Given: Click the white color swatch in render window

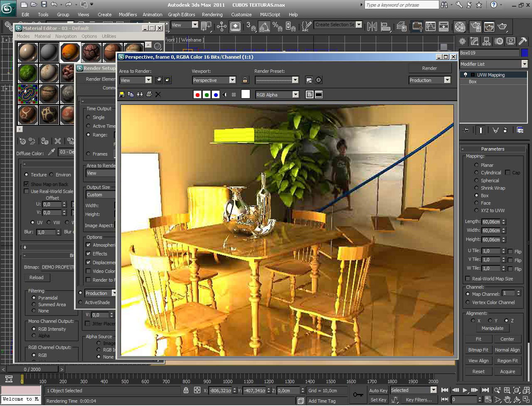Looking at the screenshot, I should (246, 94).
